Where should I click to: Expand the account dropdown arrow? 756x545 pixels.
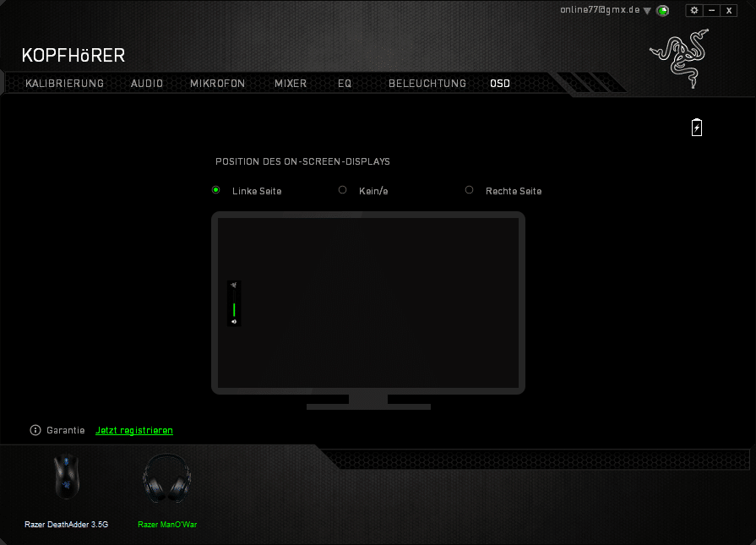click(x=647, y=11)
